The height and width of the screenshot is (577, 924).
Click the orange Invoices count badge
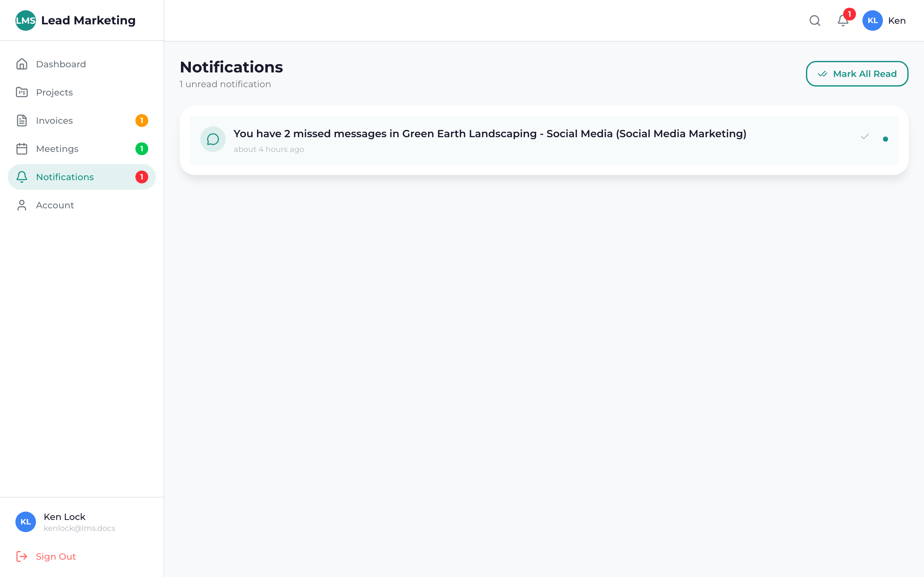click(x=142, y=120)
